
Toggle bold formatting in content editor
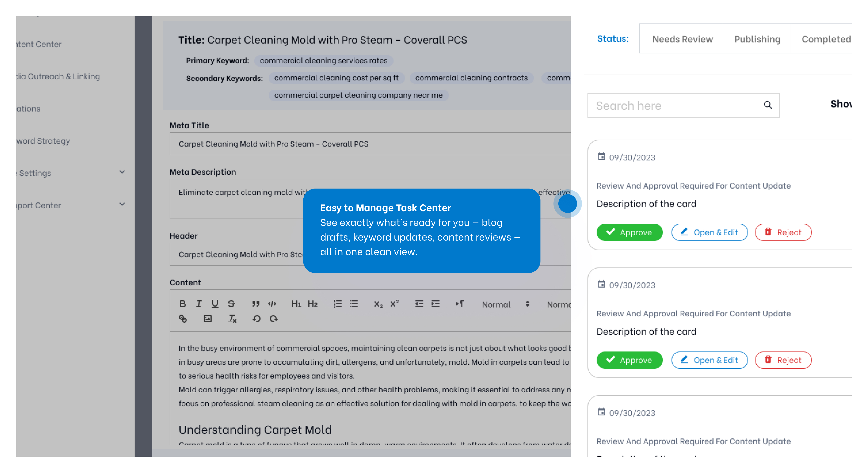point(182,304)
